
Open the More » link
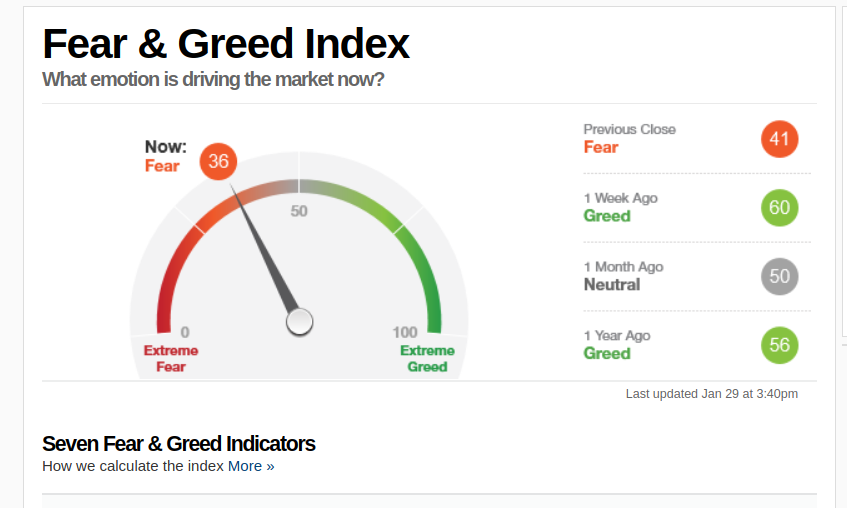click(x=251, y=466)
